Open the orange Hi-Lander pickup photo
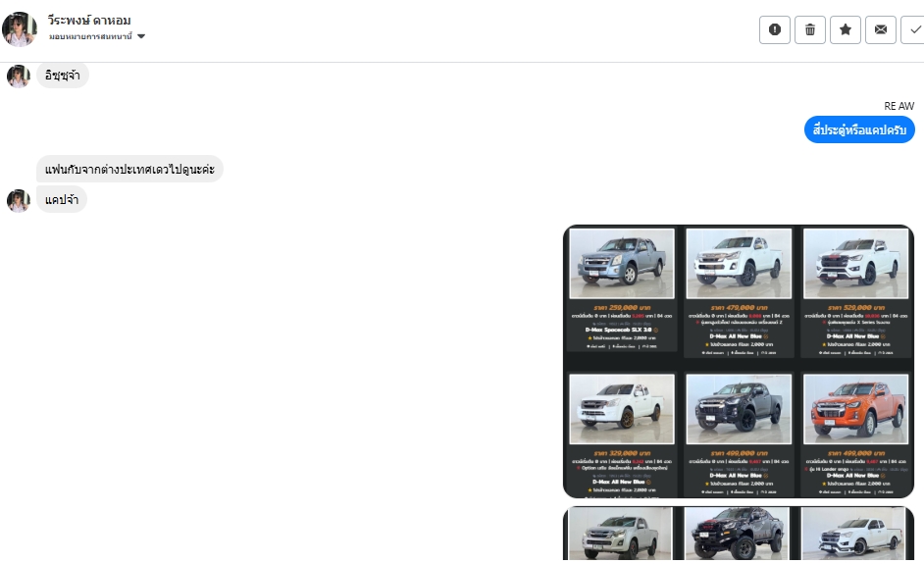Viewport: 924px width, 564px height. click(855, 409)
